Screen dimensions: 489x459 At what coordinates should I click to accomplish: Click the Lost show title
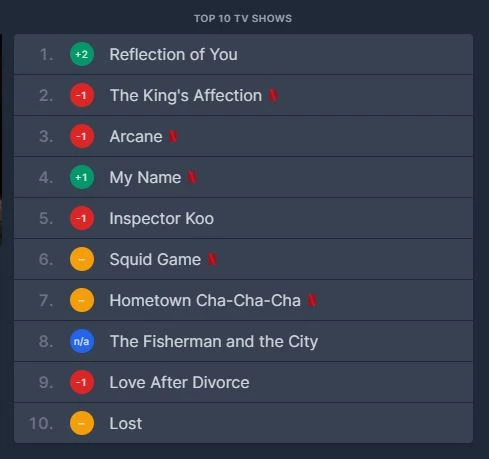point(126,423)
